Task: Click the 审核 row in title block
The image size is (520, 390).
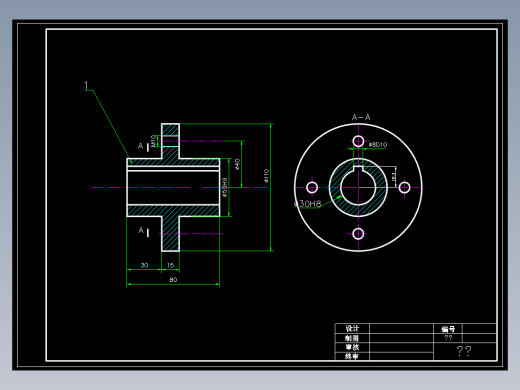Action: tap(384, 347)
